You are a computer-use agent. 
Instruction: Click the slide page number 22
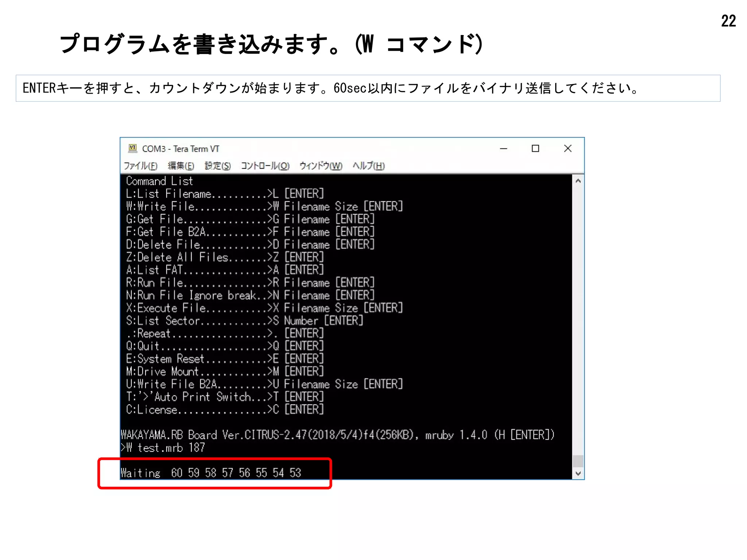click(x=728, y=21)
